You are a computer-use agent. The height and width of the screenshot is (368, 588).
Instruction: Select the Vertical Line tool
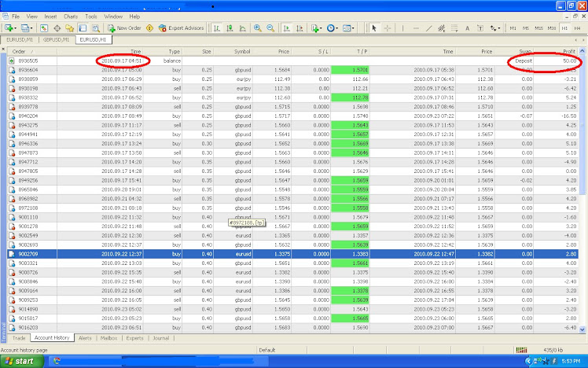[x=402, y=28]
